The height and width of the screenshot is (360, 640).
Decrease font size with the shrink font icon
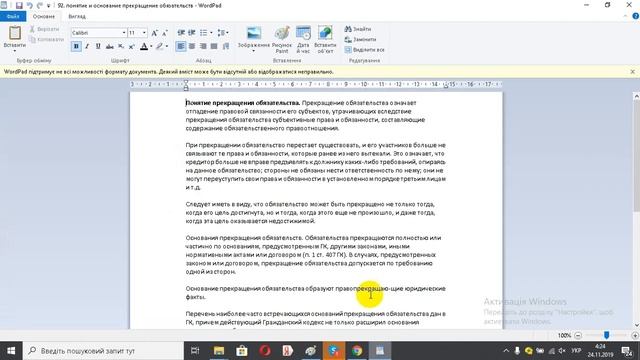coord(164,33)
